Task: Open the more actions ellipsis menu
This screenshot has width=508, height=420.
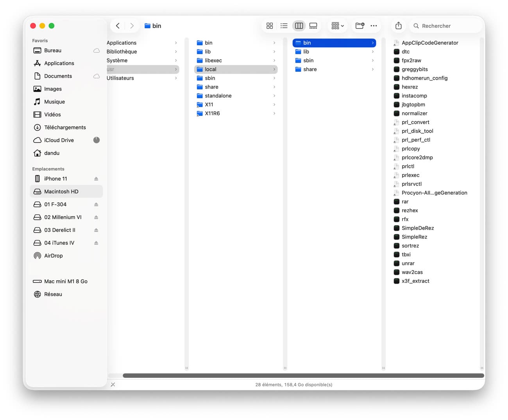Action: point(374,26)
